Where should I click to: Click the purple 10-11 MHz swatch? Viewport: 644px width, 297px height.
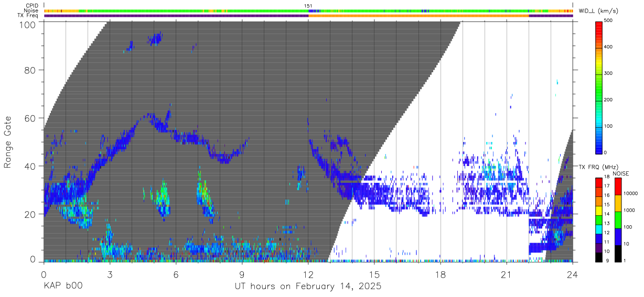[x=598, y=248]
